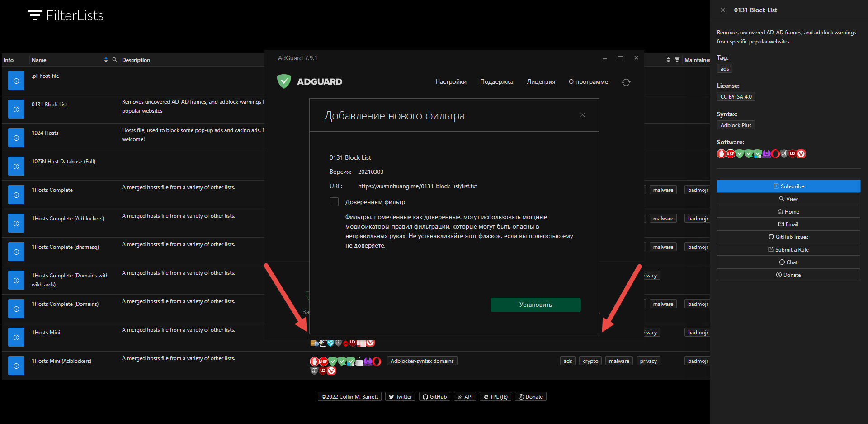Open the GitHub footer link
This screenshot has height=424, width=868.
click(x=434, y=396)
